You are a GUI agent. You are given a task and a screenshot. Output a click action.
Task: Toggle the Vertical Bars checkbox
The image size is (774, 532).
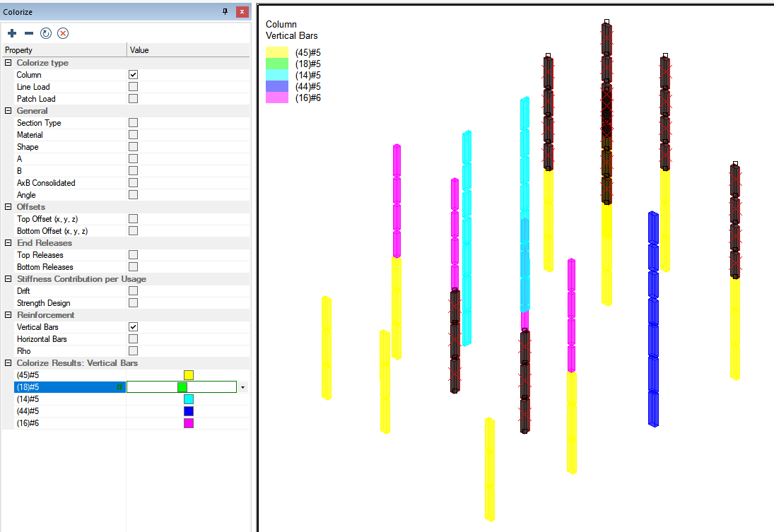tap(133, 327)
